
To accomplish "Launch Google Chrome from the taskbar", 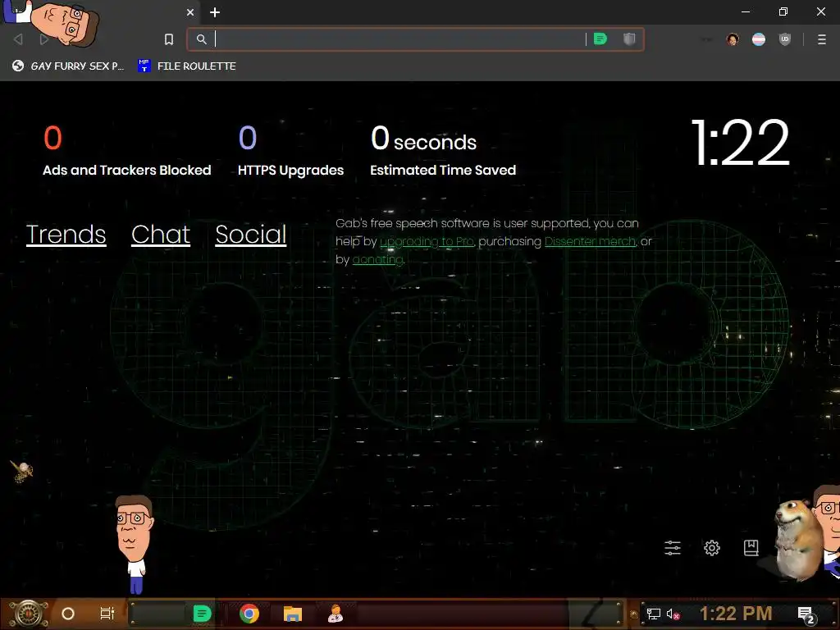I will click(x=249, y=614).
